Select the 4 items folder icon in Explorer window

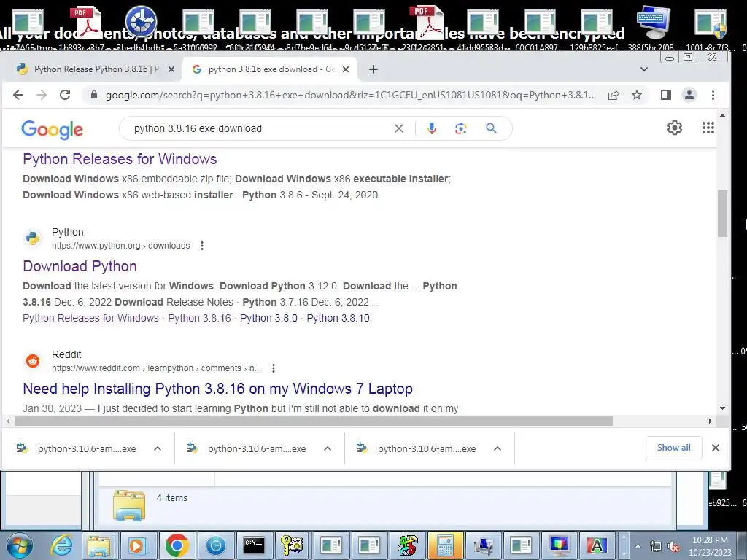(x=129, y=505)
